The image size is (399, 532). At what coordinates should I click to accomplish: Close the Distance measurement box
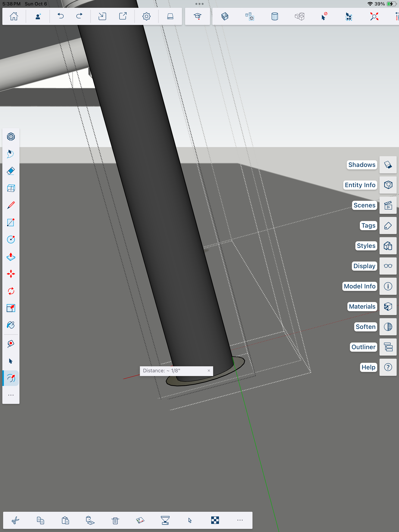(x=209, y=371)
